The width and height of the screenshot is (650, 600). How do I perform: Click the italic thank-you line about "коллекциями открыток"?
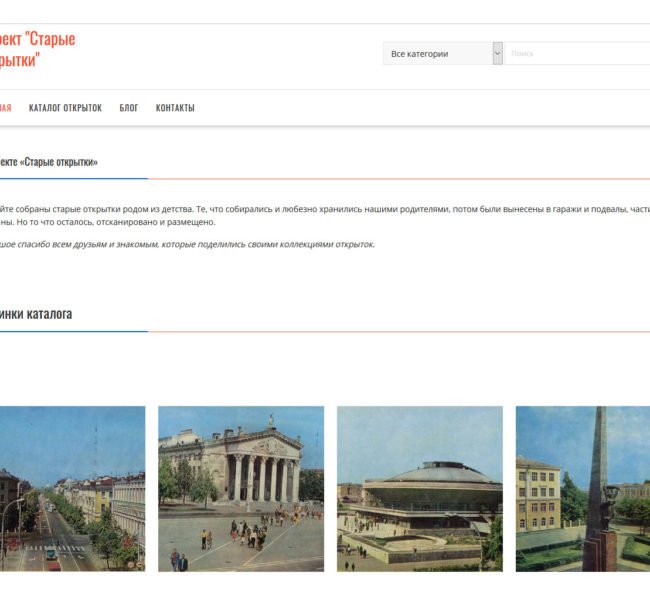click(187, 244)
